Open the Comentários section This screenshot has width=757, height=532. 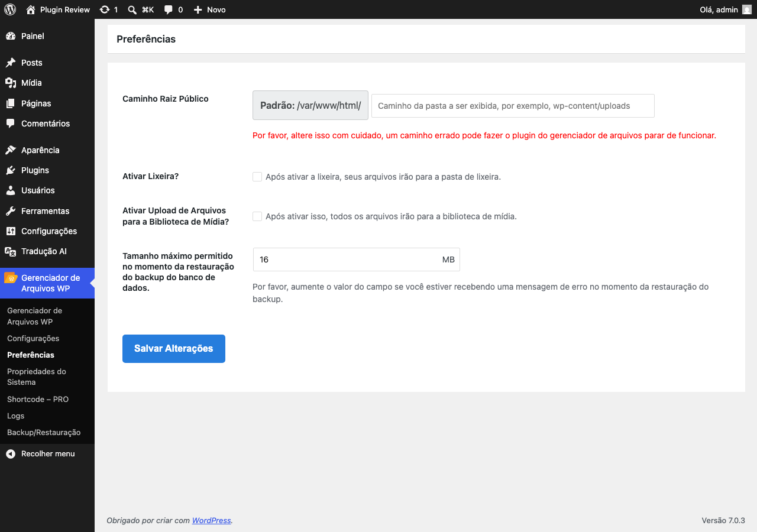(x=47, y=124)
